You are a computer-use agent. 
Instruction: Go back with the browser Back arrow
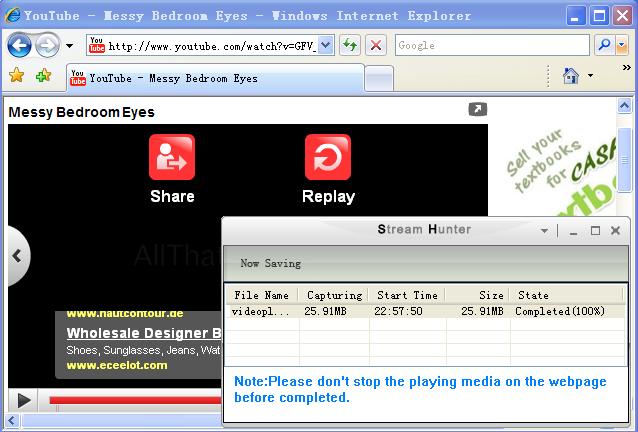pos(19,46)
